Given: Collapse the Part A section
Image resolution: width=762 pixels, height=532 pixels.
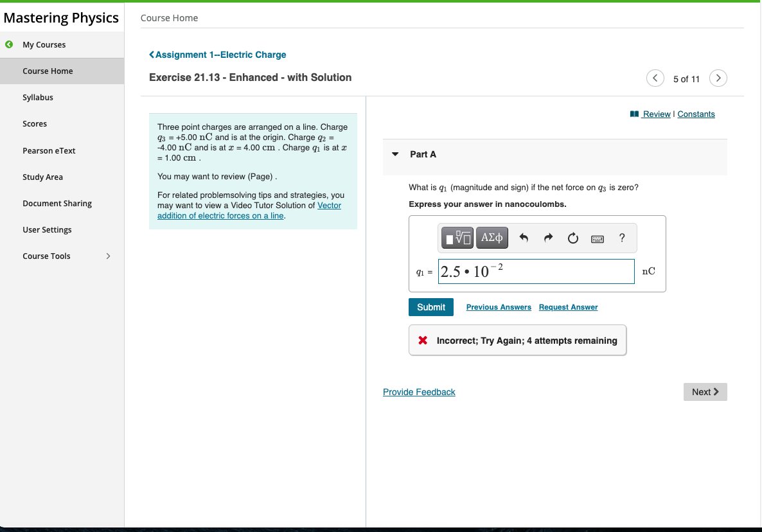Looking at the screenshot, I should click(x=395, y=154).
